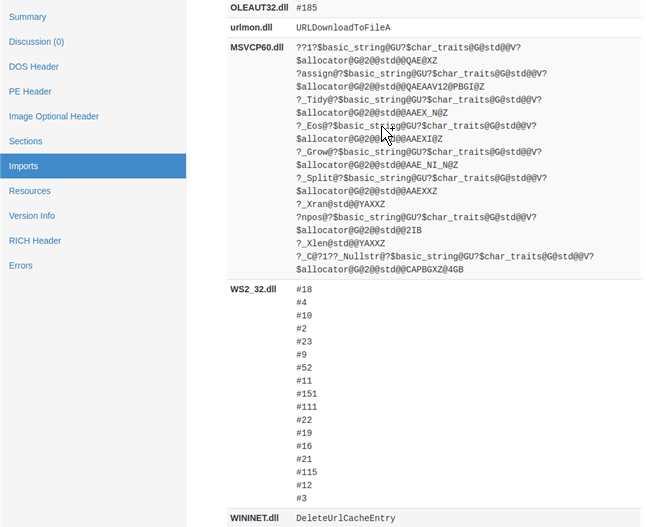
Task: Click $allocator@G@2@@std@@2IB text
Action: pos(359,230)
